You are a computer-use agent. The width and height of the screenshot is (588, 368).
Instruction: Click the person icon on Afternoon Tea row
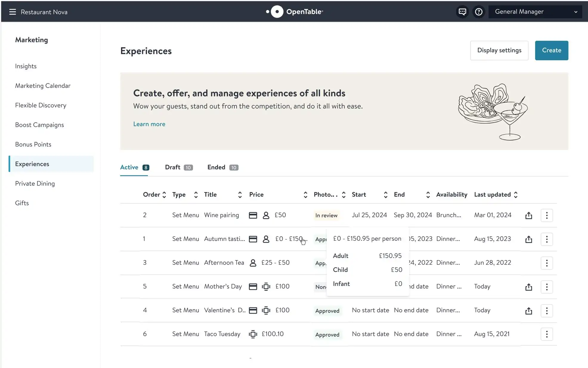[x=253, y=263]
